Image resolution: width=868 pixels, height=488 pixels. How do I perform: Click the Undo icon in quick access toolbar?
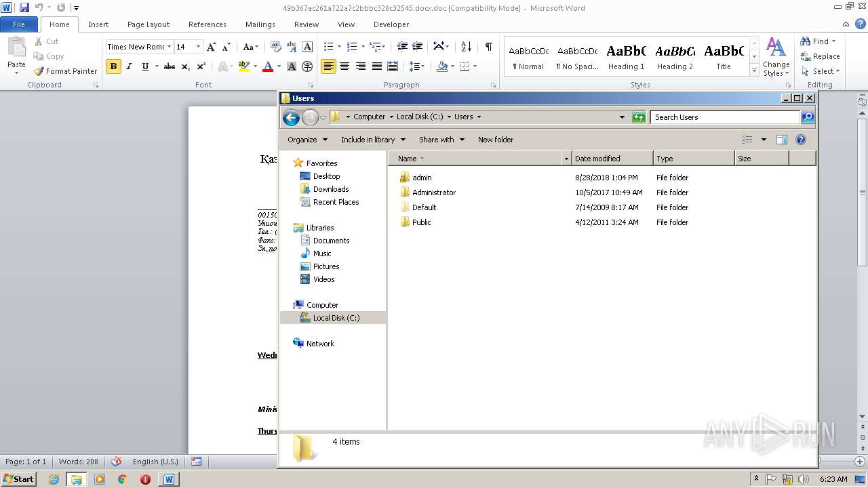click(39, 7)
